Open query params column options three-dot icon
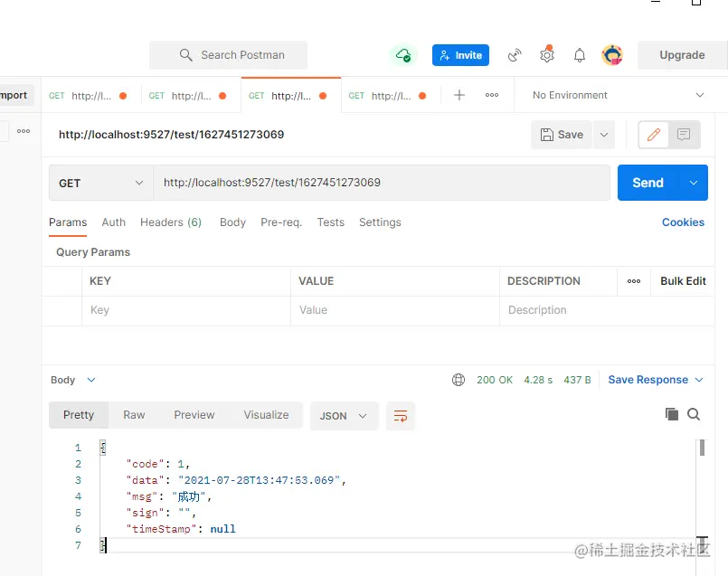728x576 pixels. click(x=634, y=281)
